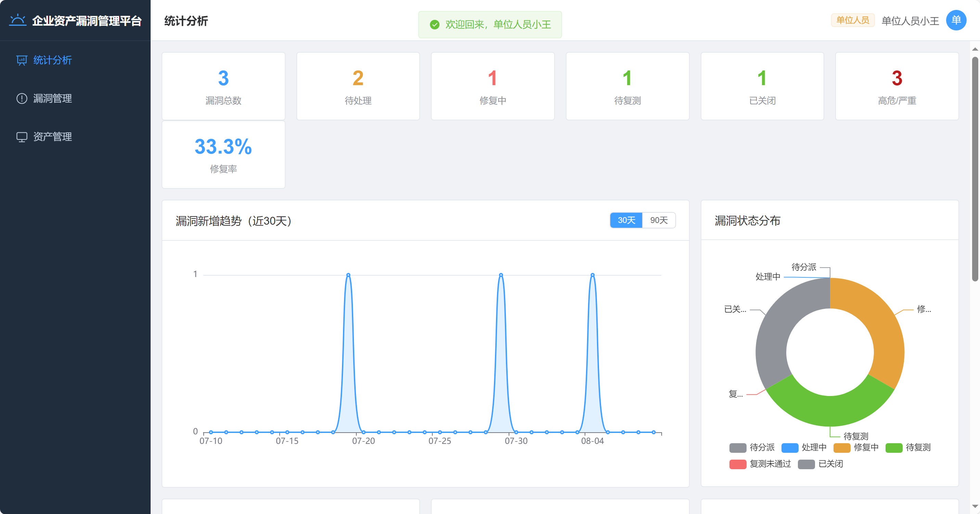Click the 资产管理 monitor icon

(x=22, y=137)
